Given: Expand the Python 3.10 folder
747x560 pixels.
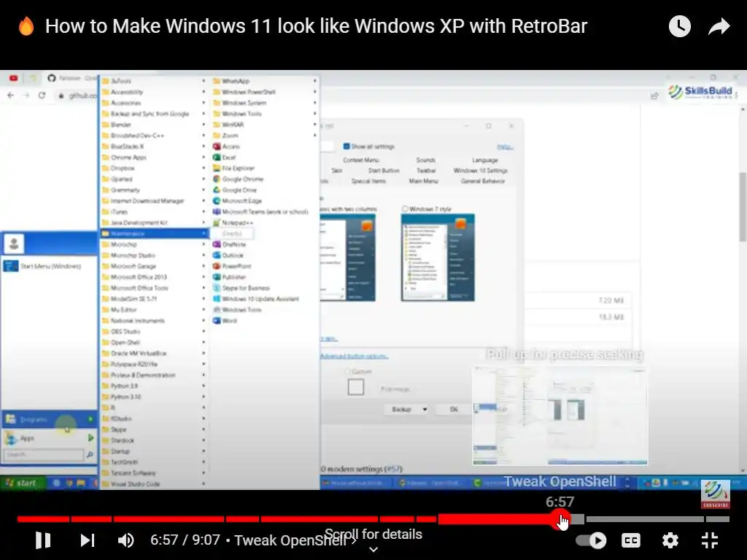Looking at the screenshot, I should tap(154, 397).
